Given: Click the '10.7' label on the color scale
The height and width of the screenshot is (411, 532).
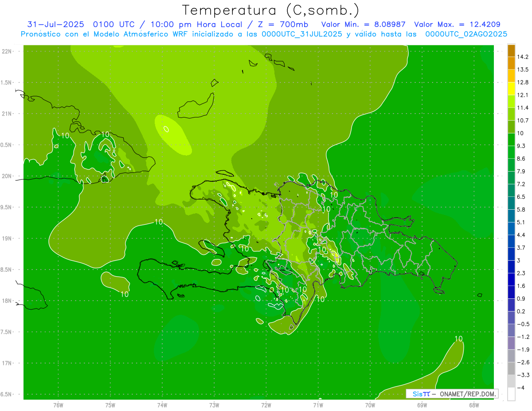Looking at the screenshot, I should [x=522, y=121].
